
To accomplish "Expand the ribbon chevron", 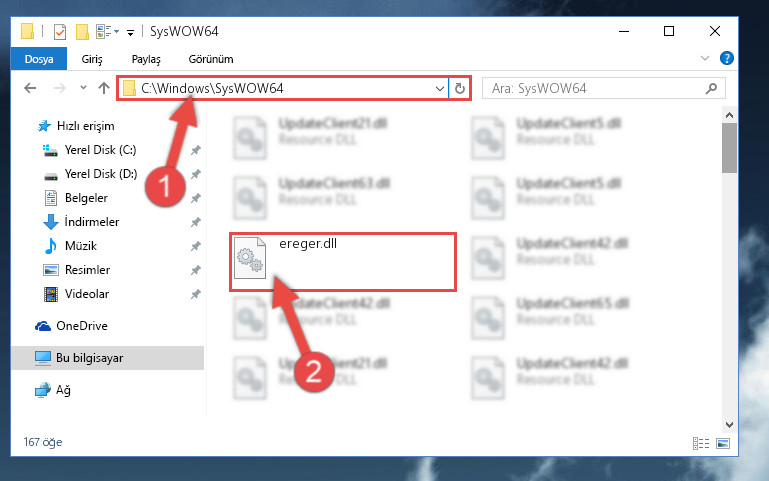I will [705, 58].
